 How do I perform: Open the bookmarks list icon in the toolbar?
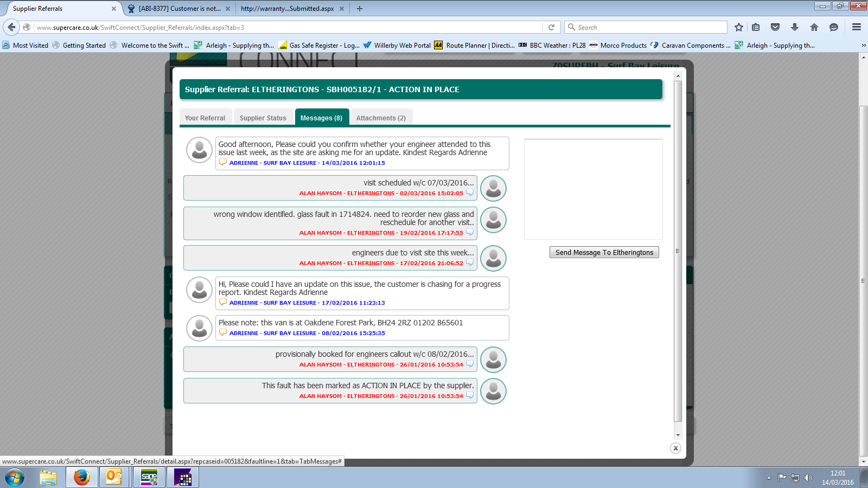pos(756,27)
